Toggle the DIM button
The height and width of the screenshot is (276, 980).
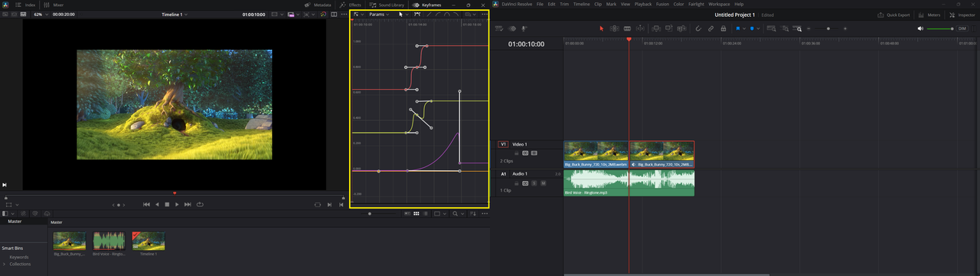[962, 28]
